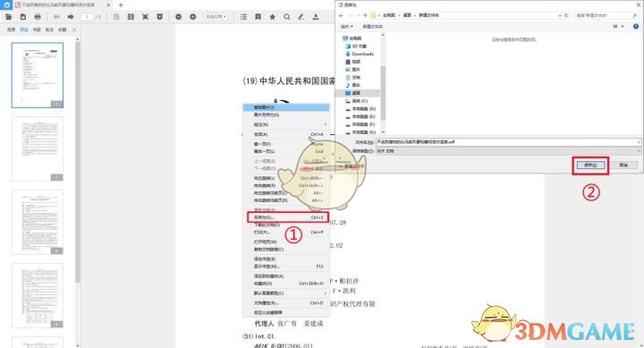Click the fit page toolbar icon
The height and width of the screenshot is (348, 644).
pos(145,17)
